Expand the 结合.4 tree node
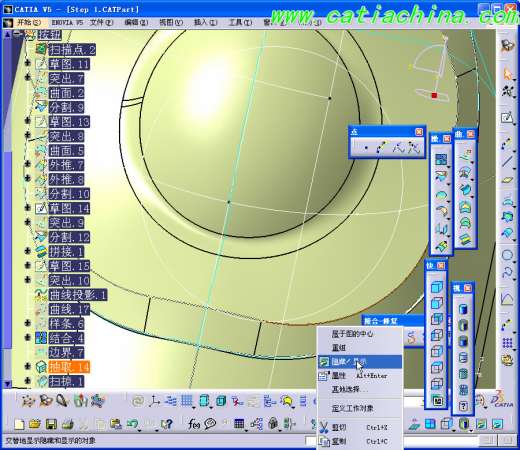This screenshot has width=520, height=450. [27, 338]
